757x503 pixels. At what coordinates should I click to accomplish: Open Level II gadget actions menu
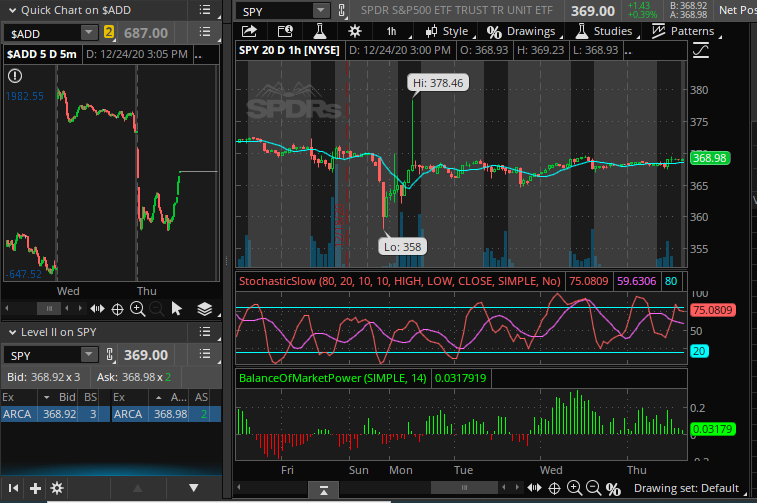205,332
